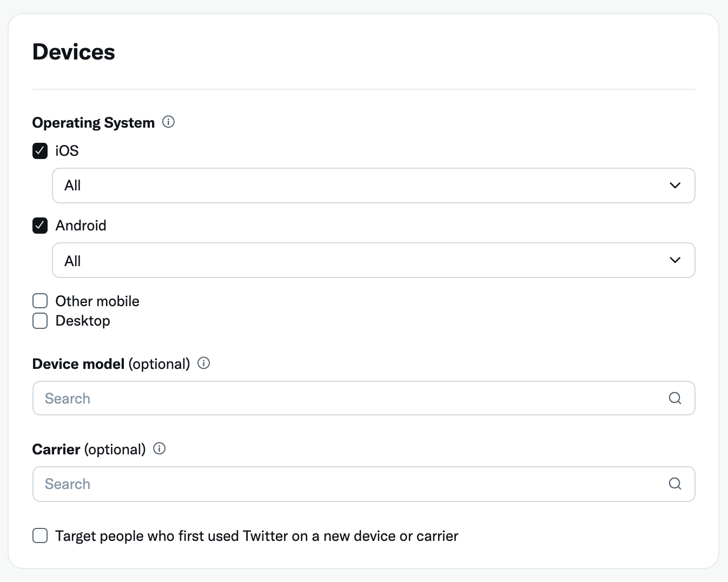Click the Android version dropdown chevron
Image resolution: width=728 pixels, height=582 pixels.
pyautogui.click(x=675, y=260)
